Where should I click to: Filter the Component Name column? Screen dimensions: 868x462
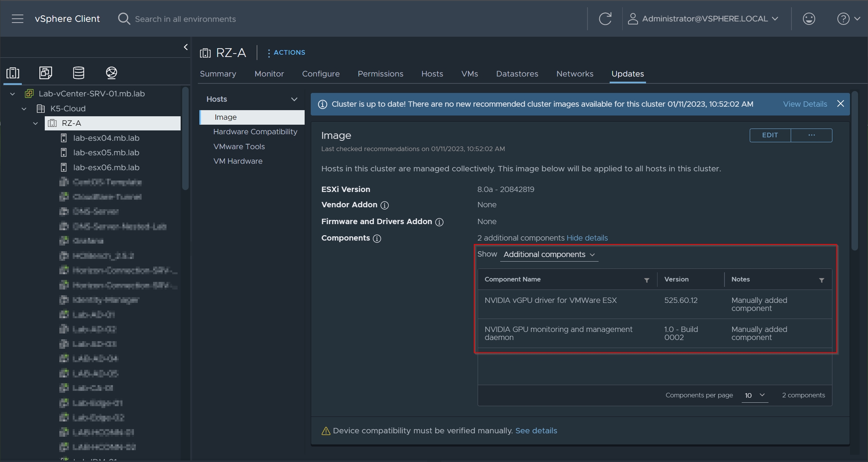[x=646, y=280]
